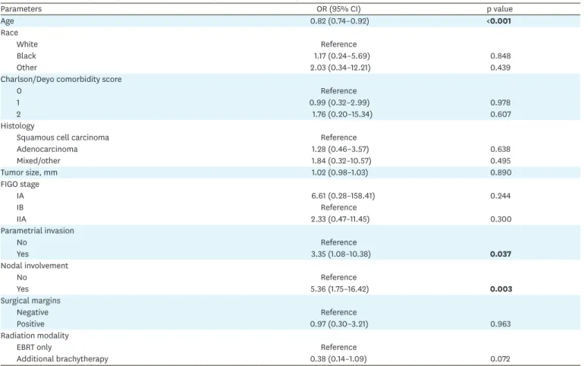Click the IB stage row label
Screen dimensions: 588x366
click(20, 207)
